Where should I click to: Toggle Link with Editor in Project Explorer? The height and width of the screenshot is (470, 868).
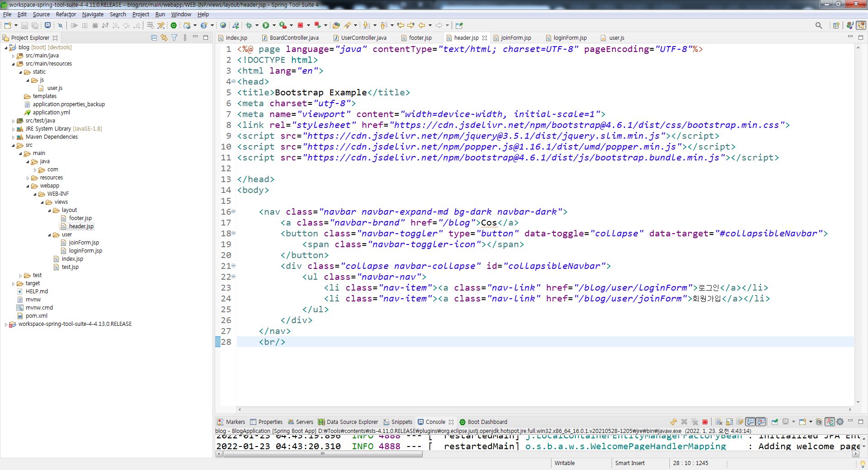[x=164, y=38]
